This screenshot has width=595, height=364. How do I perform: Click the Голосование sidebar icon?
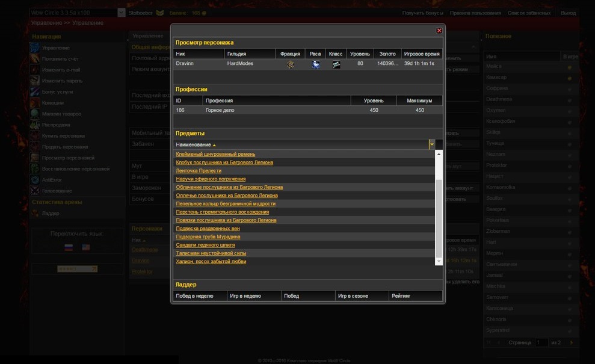pyautogui.click(x=35, y=191)
